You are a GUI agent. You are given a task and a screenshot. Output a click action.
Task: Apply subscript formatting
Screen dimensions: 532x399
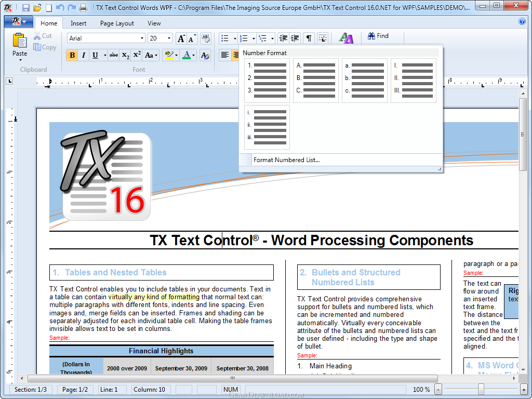126,55
